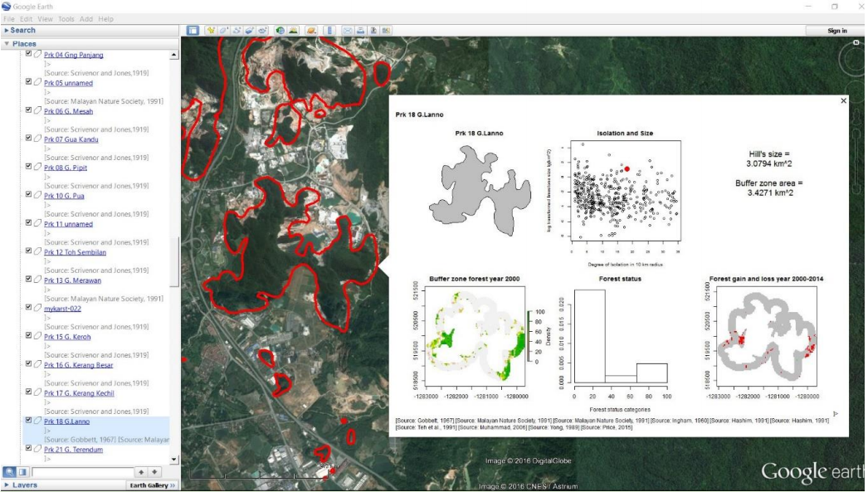Disable the Prk 15 G. Keroh placemark
This screenshot has height=492, width=868.
point(29,337)
